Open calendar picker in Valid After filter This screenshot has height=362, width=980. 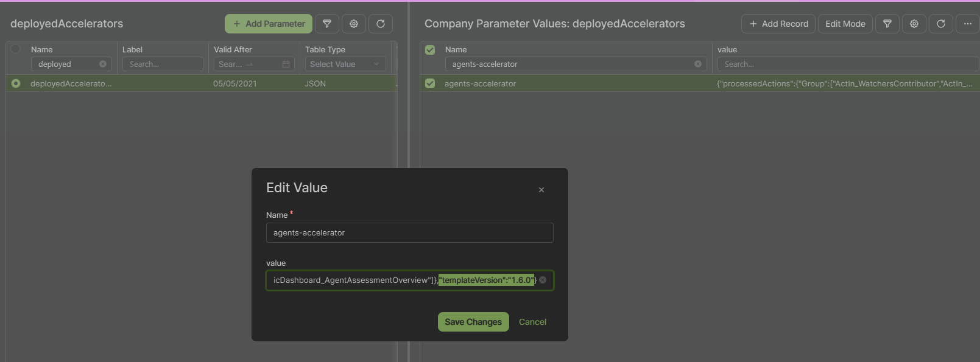[286, 64]
